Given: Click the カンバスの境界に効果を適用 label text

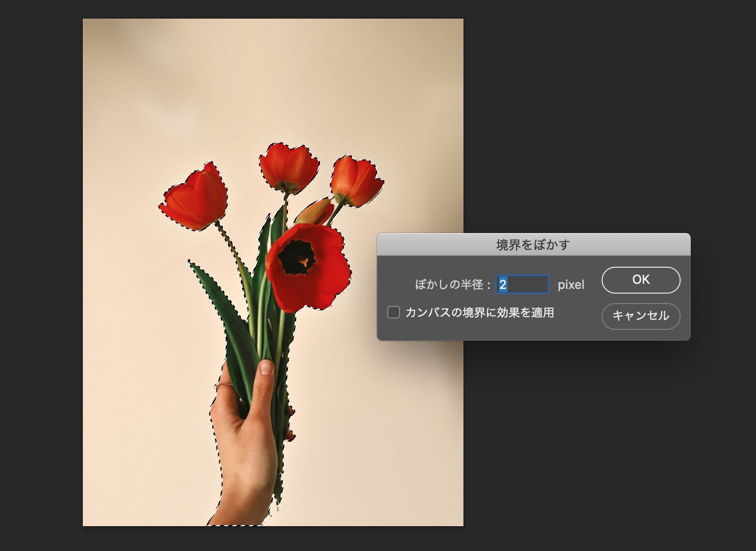Looking at the screenshot, I should (479, 312).
